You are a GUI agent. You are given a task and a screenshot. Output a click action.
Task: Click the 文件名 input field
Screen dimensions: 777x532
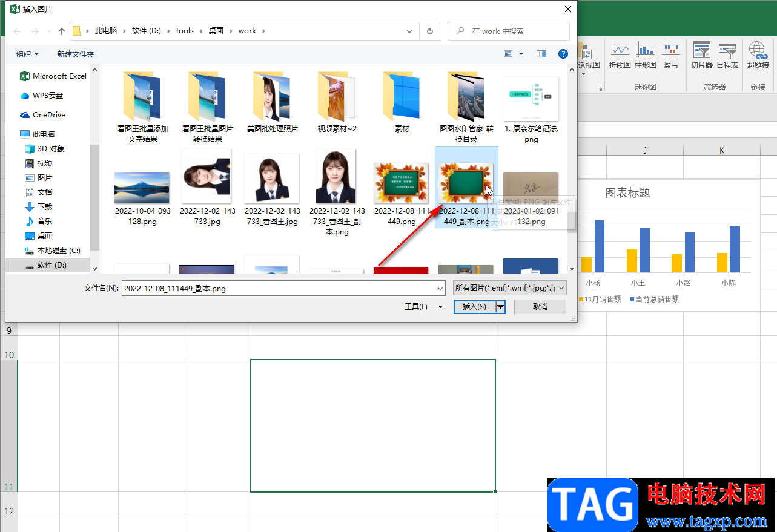(x=278, y=289)
